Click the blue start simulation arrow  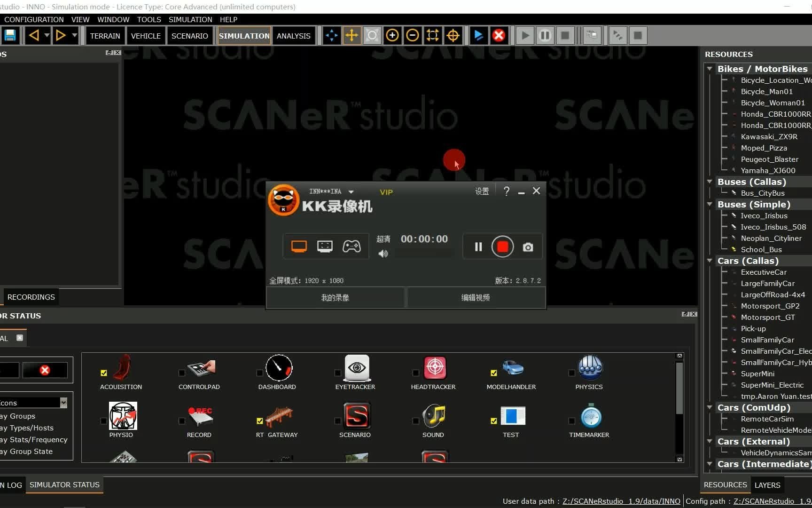click(x=478, y=35)
